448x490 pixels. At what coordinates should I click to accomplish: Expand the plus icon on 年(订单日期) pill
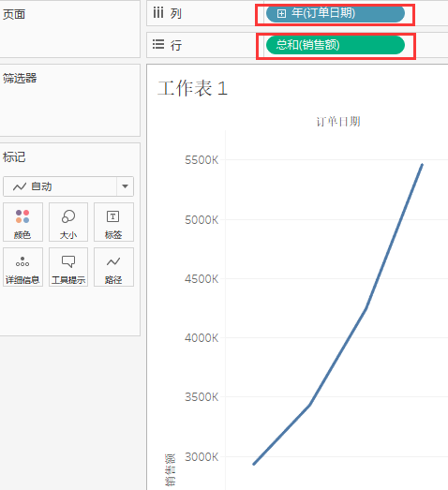click(281, 14)
